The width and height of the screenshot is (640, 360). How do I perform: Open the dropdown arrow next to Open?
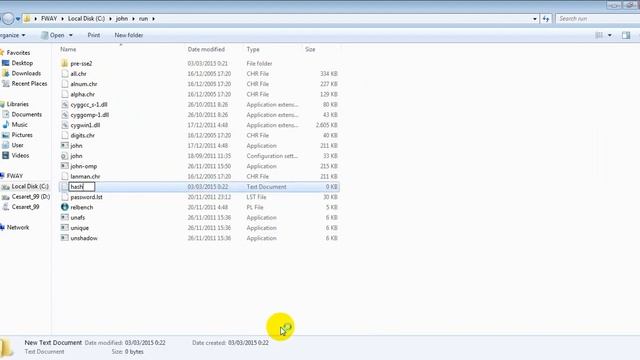tap(71, 36)
